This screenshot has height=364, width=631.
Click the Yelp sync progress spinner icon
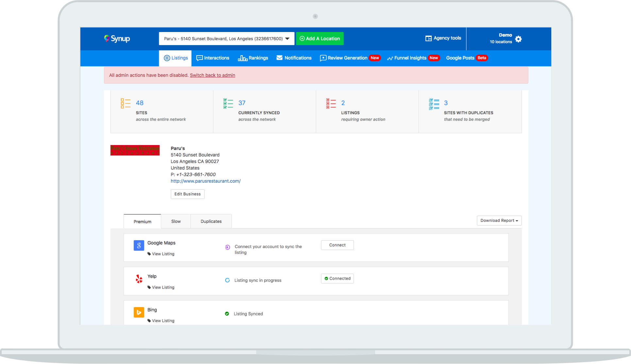227,280
